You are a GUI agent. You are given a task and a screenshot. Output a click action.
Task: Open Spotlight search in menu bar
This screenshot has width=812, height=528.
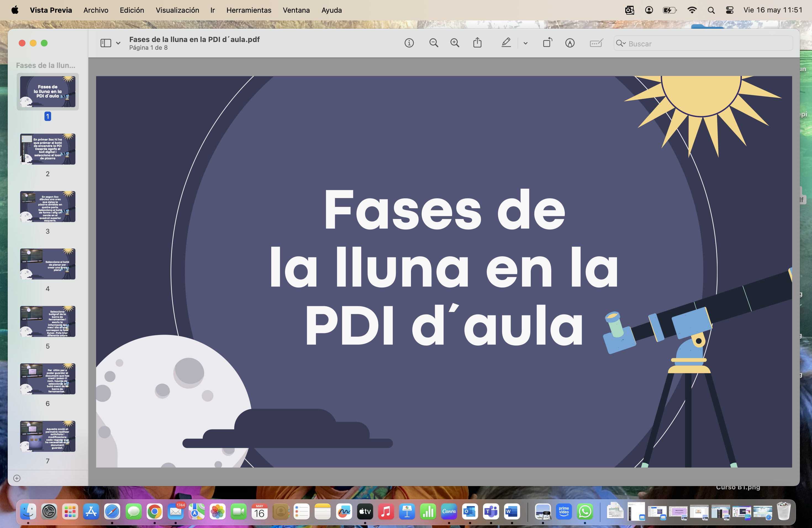[711, 10]
